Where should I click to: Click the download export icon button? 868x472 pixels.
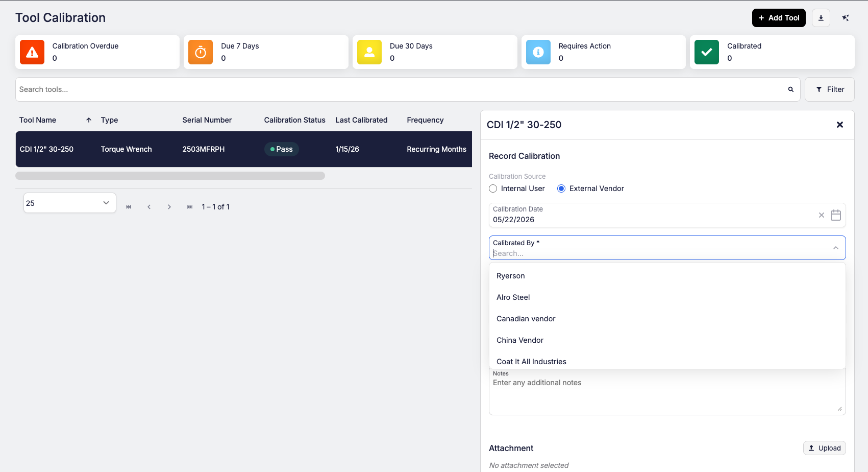coord(821,18)
